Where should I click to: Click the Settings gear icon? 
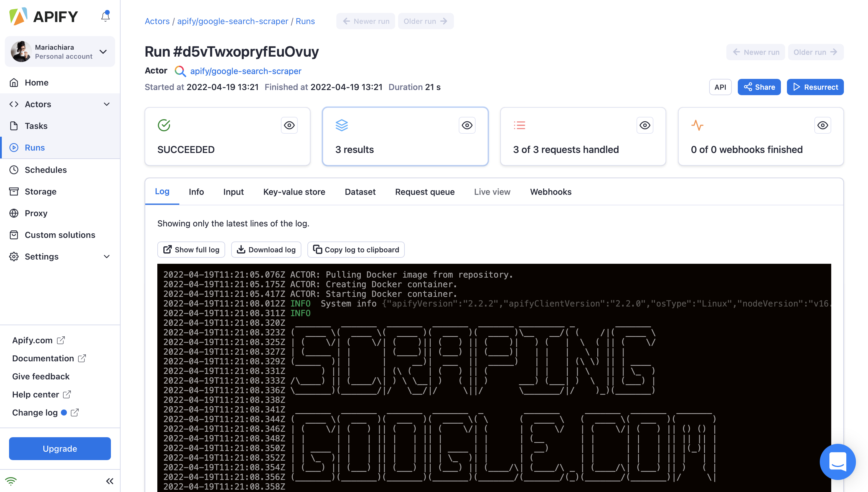[x=14, y=257]
